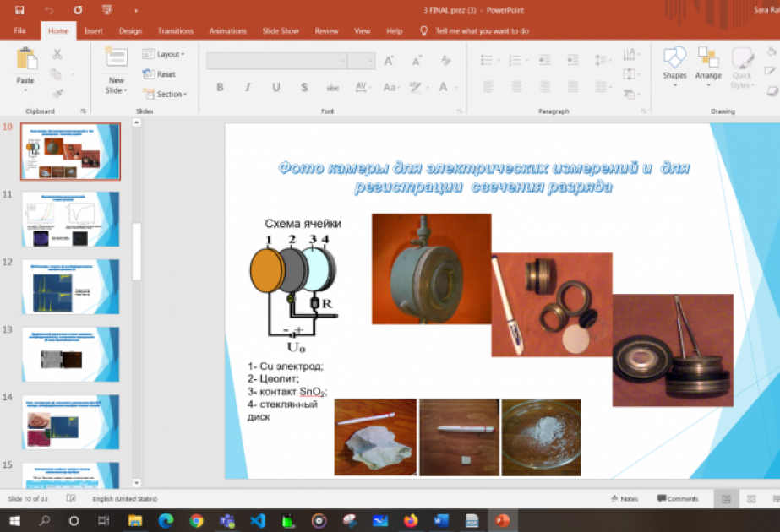
Task: Open Word from the taskbar
Action: tap(441, 520)
